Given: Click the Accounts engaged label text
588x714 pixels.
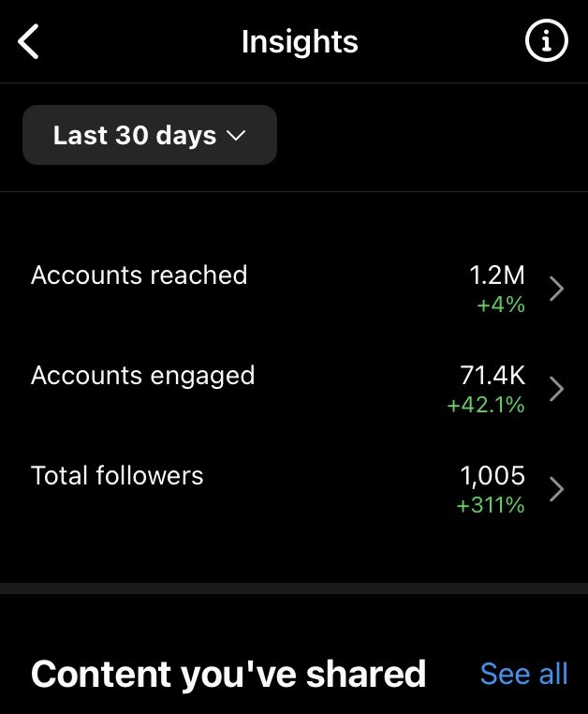Looking at the screenshot, I should tap(142, 376).
